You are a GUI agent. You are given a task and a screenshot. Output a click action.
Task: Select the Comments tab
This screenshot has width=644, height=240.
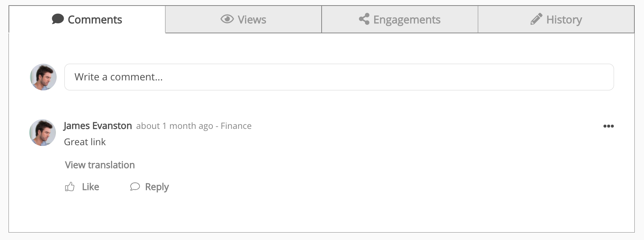point(87,19)
